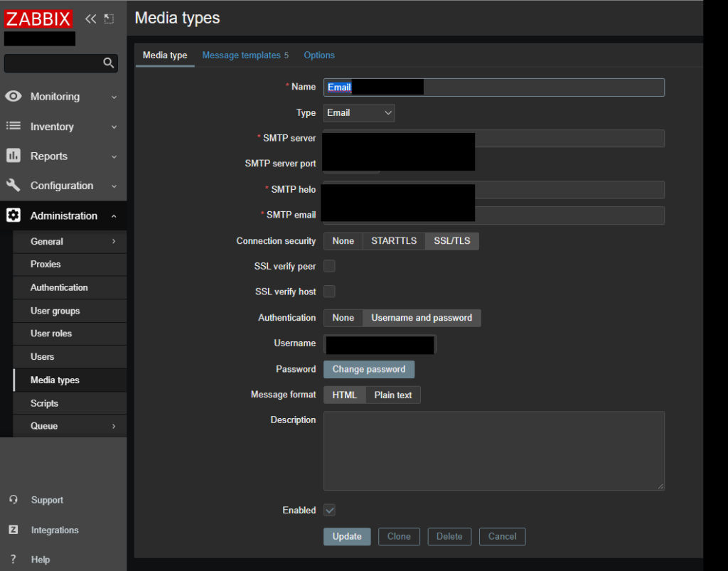Expand the General submenu arrow
Screen dimensions: 728x571
point(114,241)
